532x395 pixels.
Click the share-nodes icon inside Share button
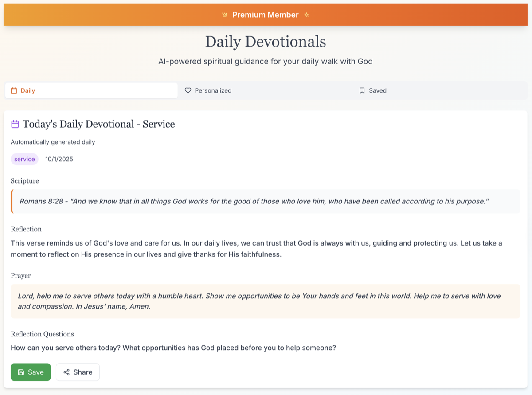point(67,372)
